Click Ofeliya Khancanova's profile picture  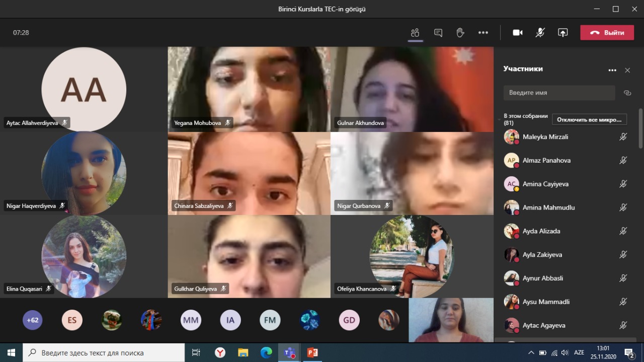(x=412, y=257)
